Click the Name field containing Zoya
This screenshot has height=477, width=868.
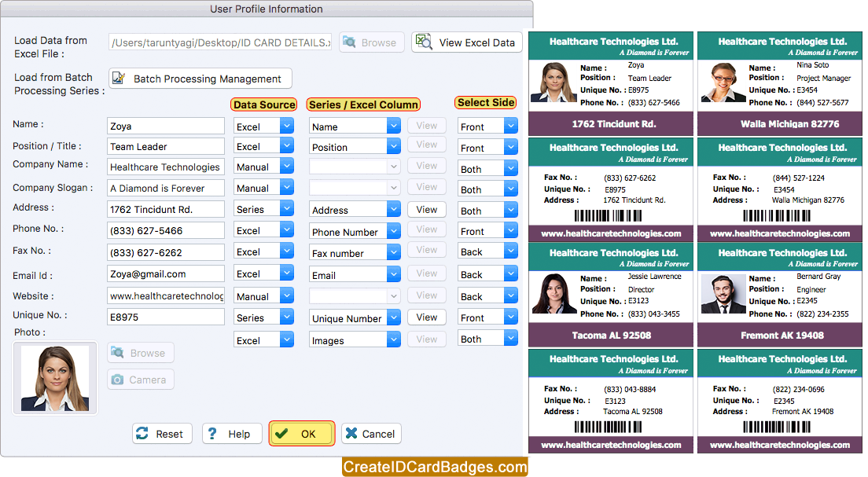[166, 126]
